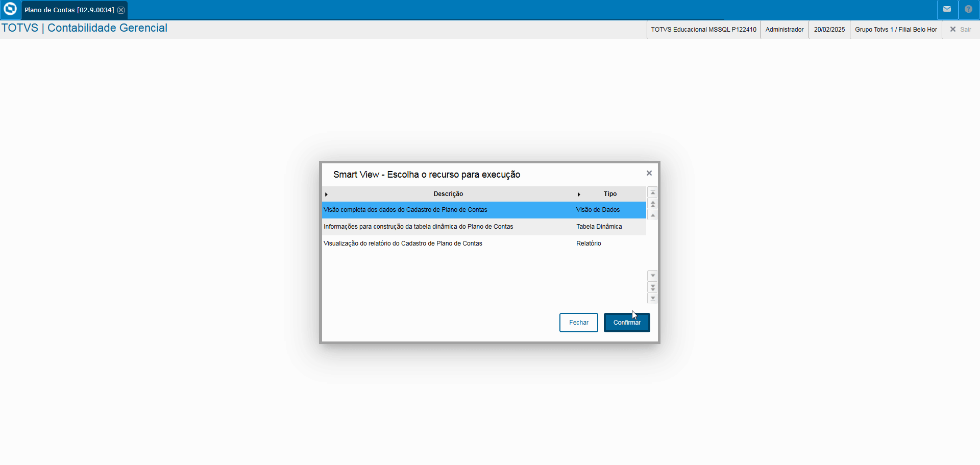Image resolution: width=980 pixels, height=465 pixels.
Task: Click the 20/02/2025 date label
Action: click(829, 30)
